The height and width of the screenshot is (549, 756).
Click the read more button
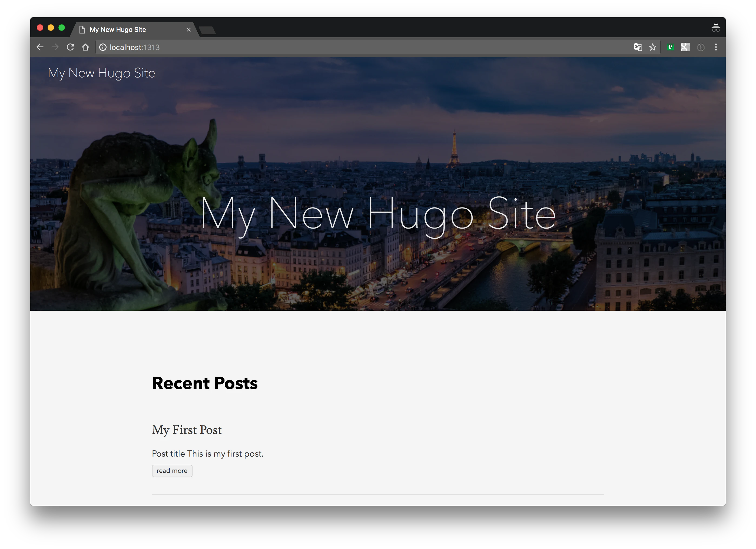(172, 471)
